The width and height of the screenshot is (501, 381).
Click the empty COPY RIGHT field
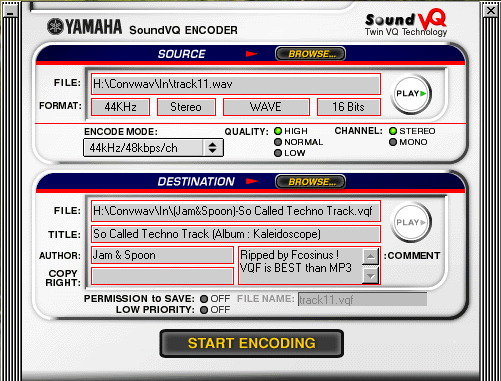pos(162,276)
